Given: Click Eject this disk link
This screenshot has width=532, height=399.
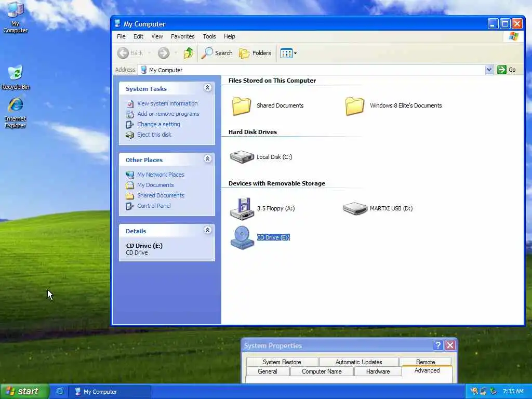Looking at the screenshot, I should pyautogui.click(x=154, y=135).
